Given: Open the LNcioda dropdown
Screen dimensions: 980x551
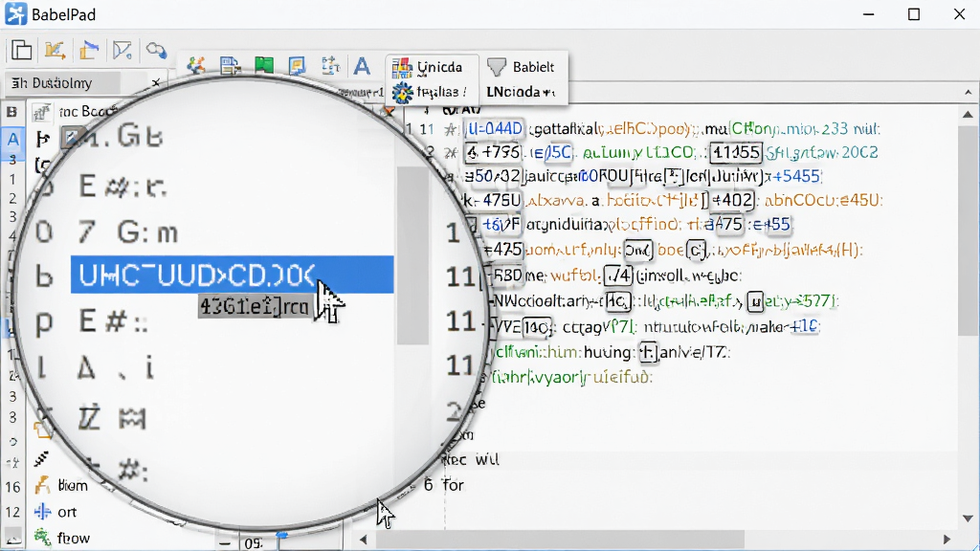Looking at the screenshot, I should point(522,92).
